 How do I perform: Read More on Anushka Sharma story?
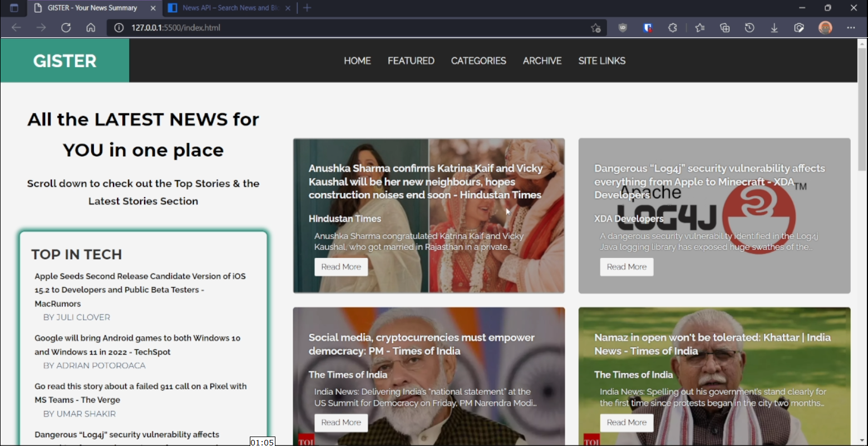[x=341, y=267]
